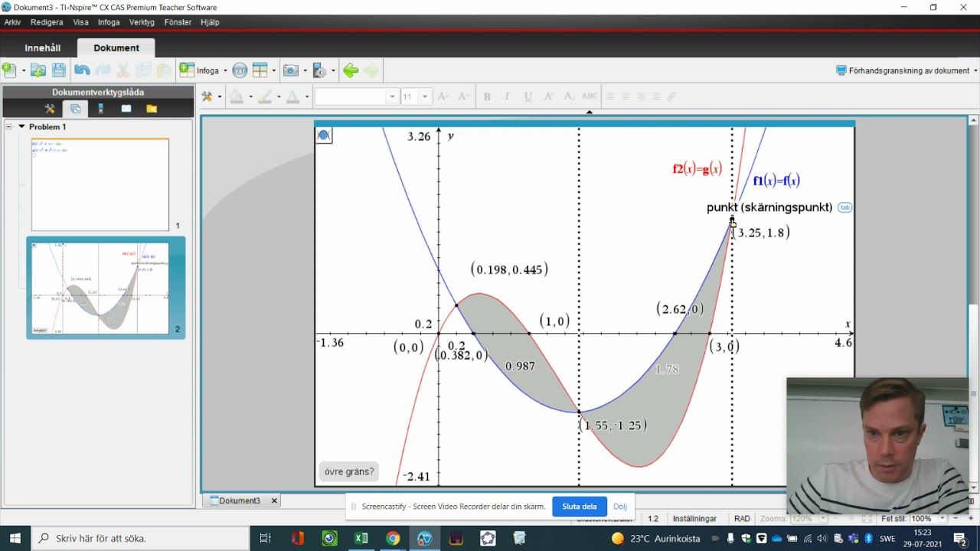The image size is (980, 551).
Task: Switch to the Innehåll tab
Action: tap(43, 47)
